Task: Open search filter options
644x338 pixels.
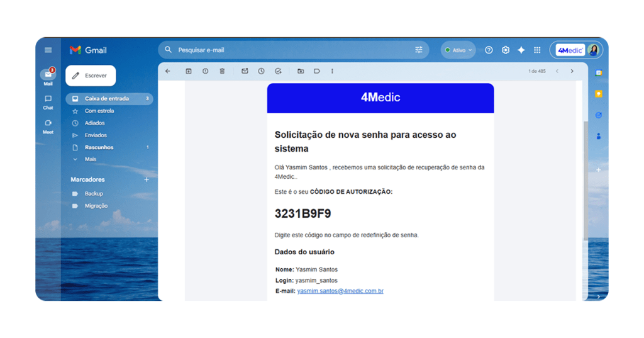Action: point(419,50)
